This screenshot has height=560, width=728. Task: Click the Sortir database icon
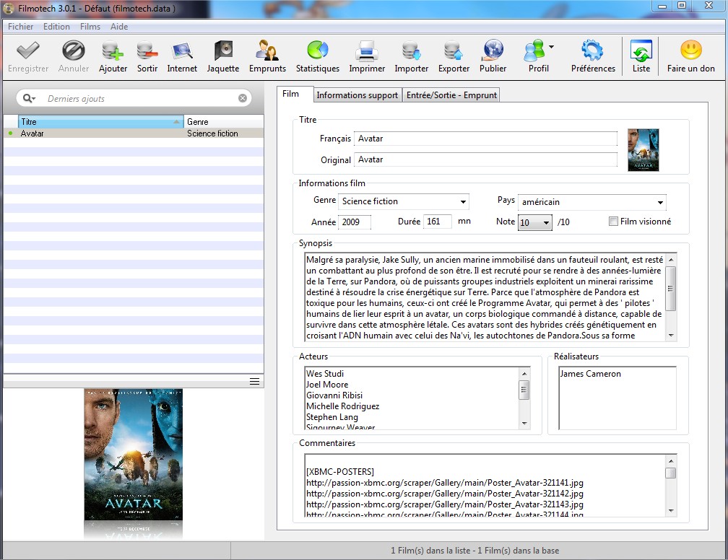(147, 51)
